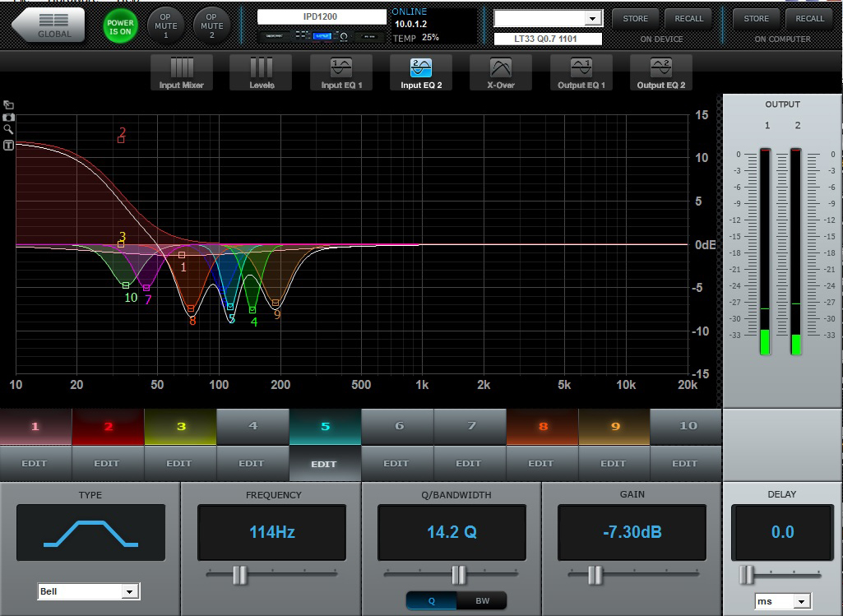Toggle OP MUTE 2
This screenshot has height=616, width=843.
(212, 25)
